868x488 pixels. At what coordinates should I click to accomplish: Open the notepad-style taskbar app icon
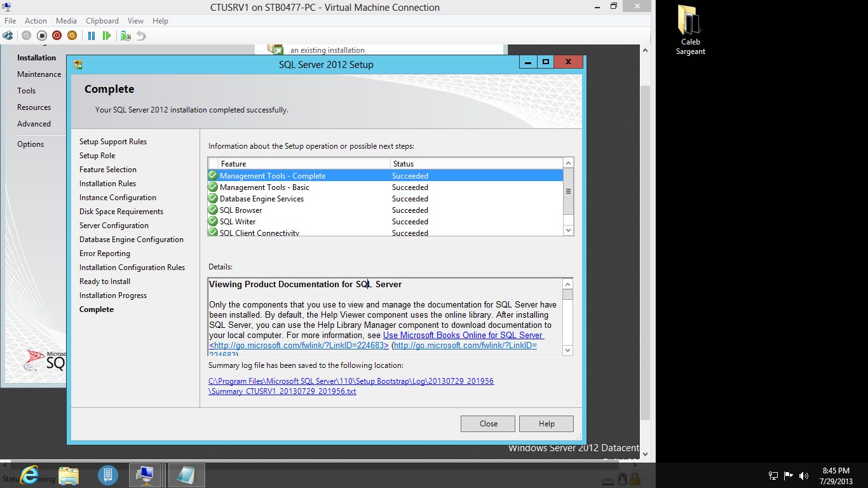[187, 475]
